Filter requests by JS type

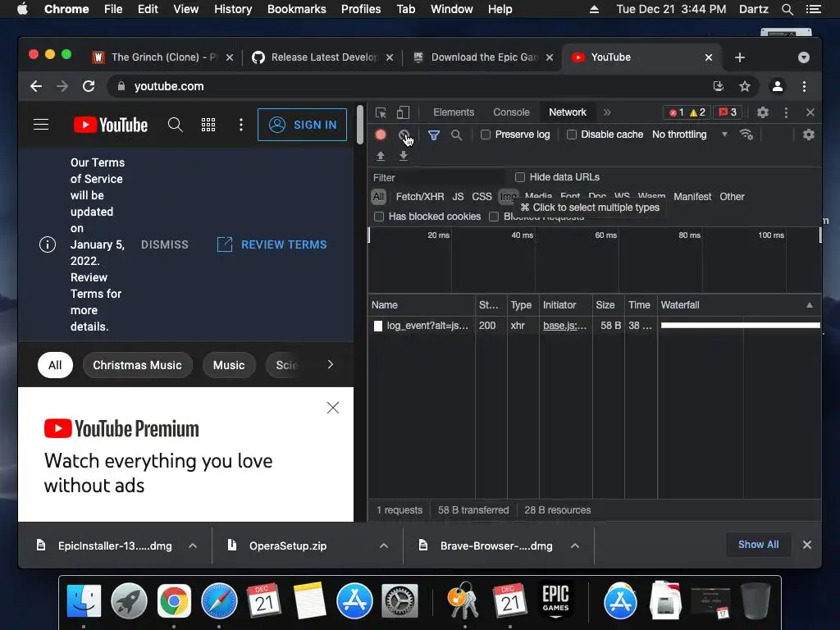tap(458, 197)
